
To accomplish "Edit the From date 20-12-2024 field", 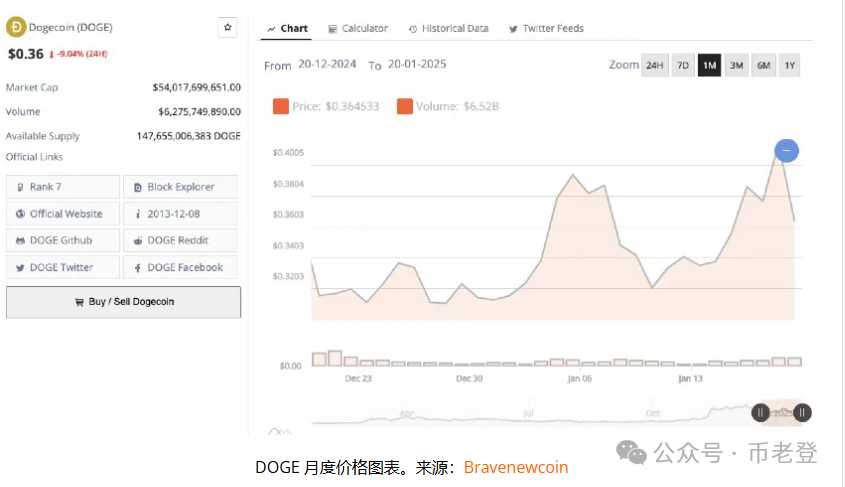I will tap(327, 64).
